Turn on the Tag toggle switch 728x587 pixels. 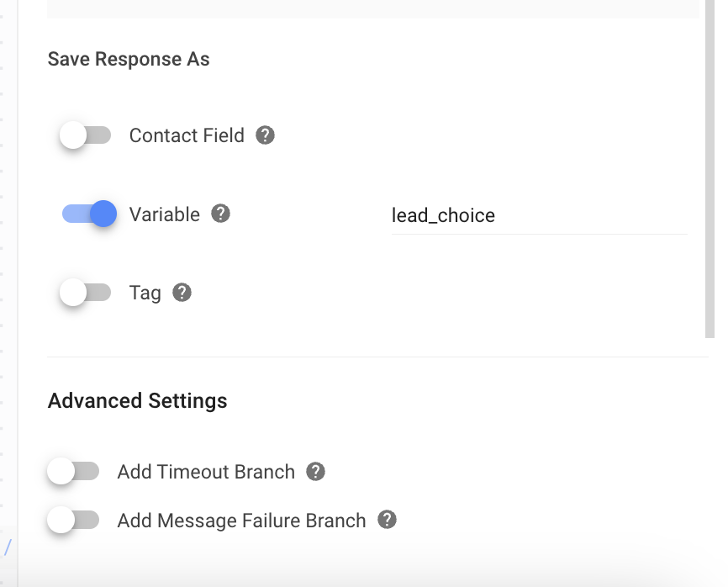coord(85,293)
